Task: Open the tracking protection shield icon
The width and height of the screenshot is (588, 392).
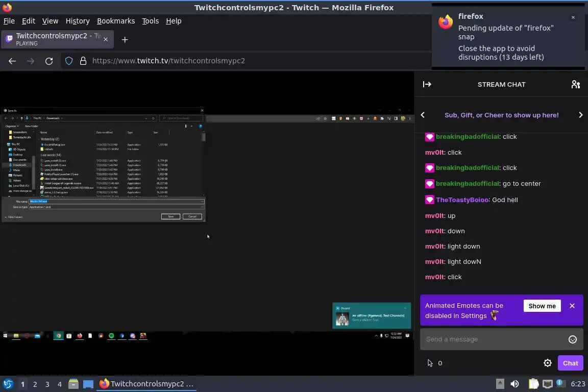Action: (68, 61)
